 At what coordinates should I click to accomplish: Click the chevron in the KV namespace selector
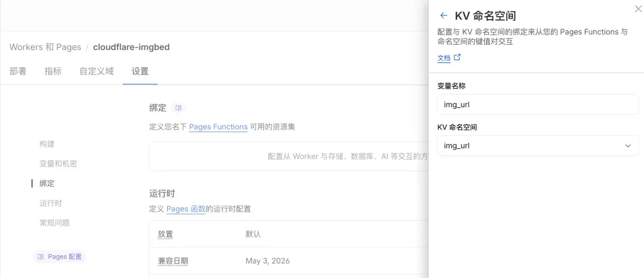(627, 146)
